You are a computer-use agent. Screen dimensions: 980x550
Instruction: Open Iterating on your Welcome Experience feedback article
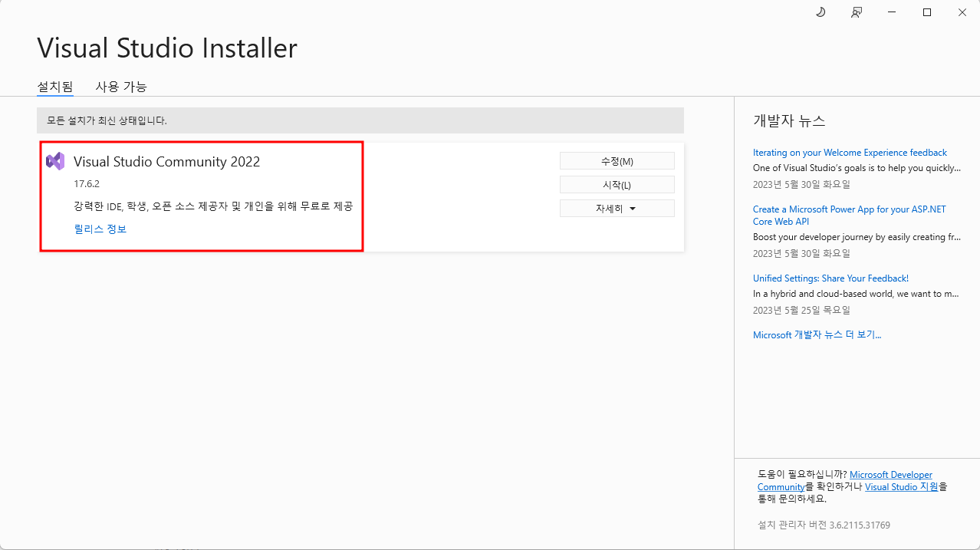click(x=850, y=153)
